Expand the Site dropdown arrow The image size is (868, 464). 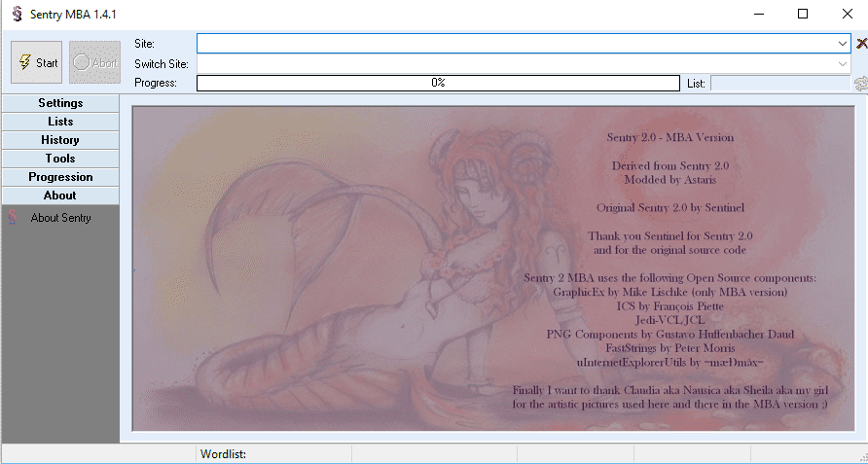(843, 43)
